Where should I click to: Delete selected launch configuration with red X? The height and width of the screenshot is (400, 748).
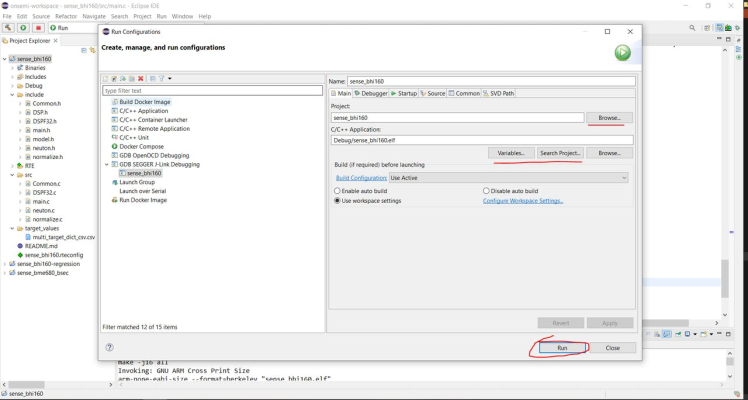141,78
